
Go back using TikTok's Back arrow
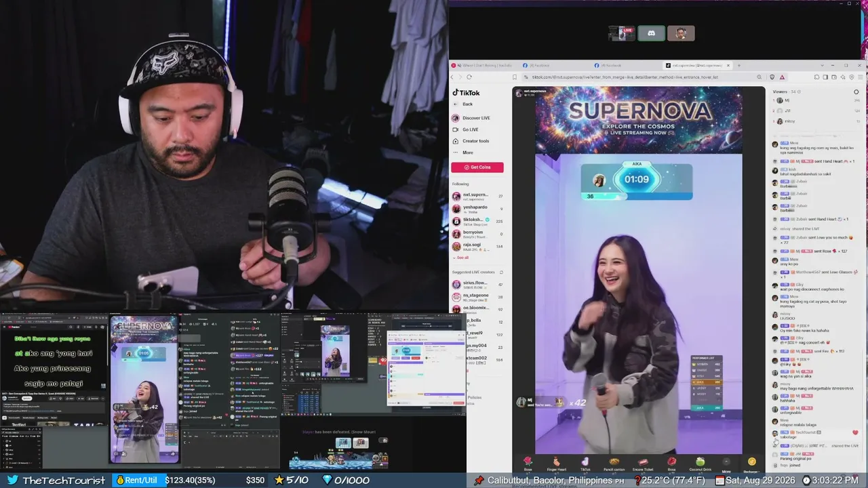tap(462, 104)
